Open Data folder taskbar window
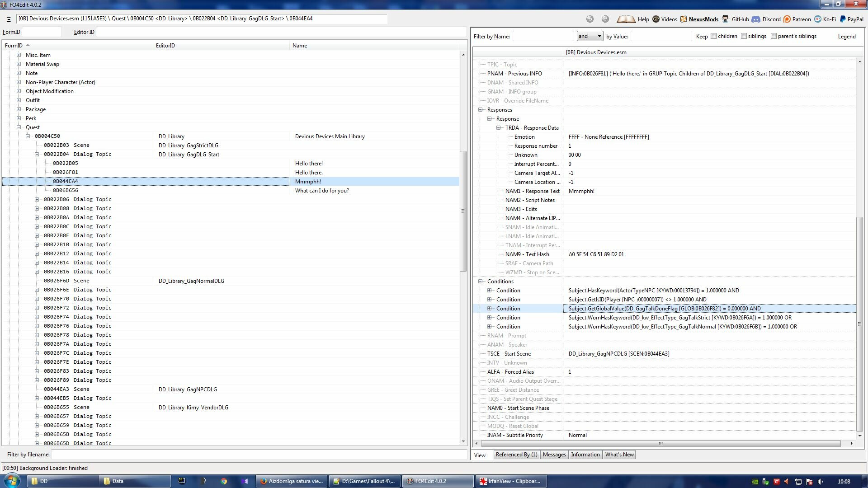 (x=135, y=481)
